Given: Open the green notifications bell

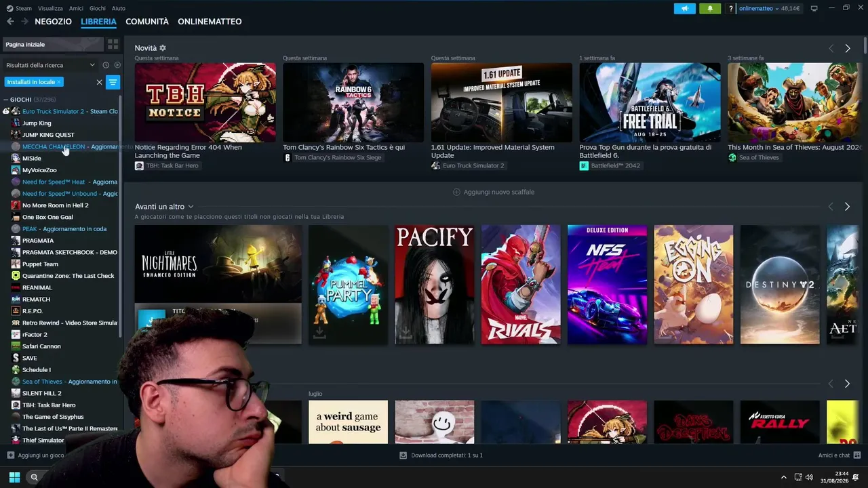Looking at the screenshot, I should coord(710,9).
